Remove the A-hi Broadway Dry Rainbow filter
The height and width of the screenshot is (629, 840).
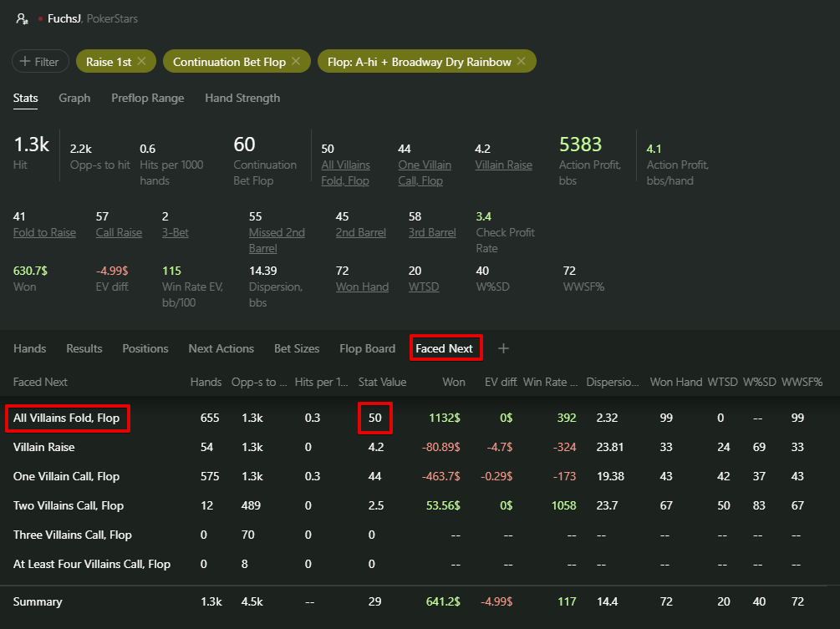click(x=522, y=62)
